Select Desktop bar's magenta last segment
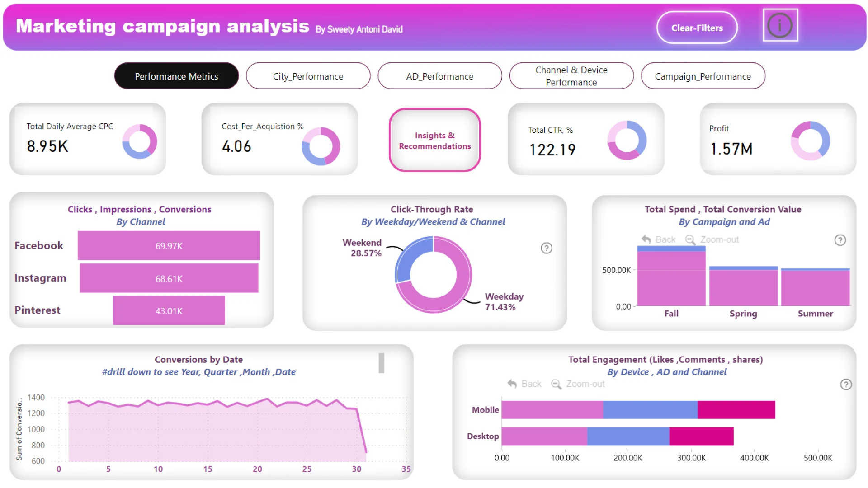The height and width of the screenshot is (488, 868). (702, 436)
